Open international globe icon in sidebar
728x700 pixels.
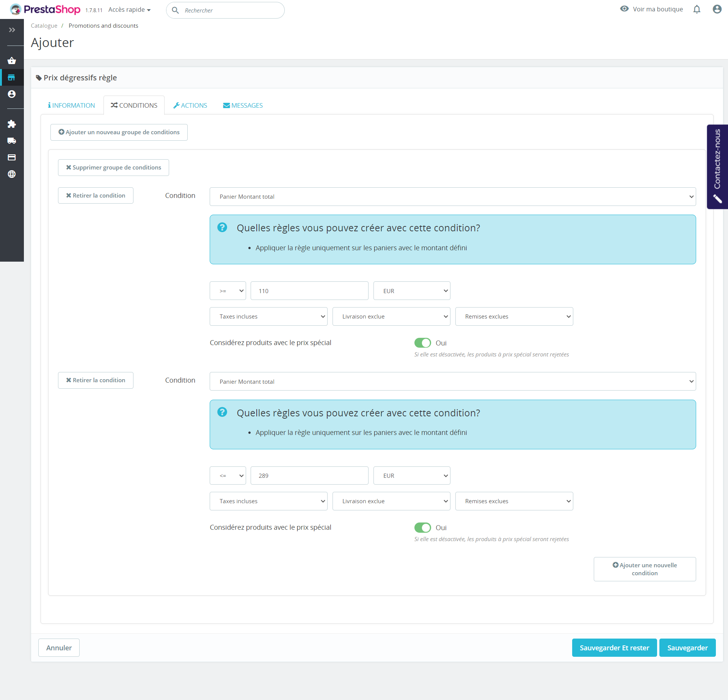point(12,174)
